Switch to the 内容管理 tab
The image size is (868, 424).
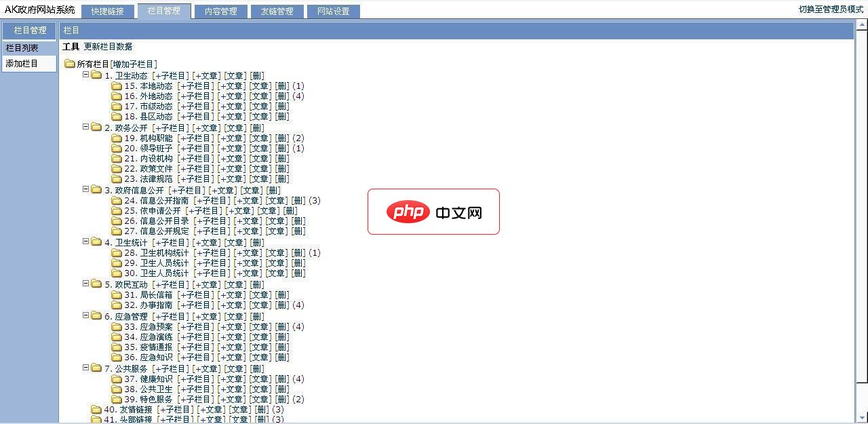click(x=220, y=10)
